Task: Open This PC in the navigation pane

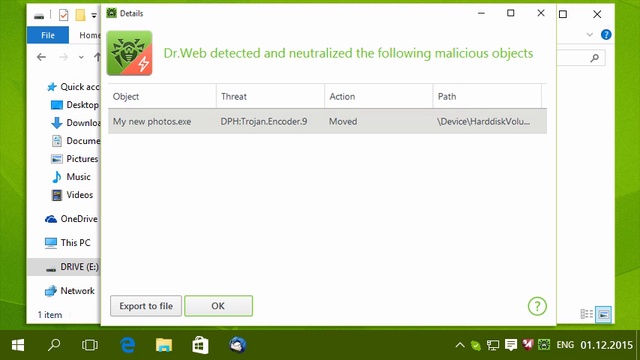Action: pyautogui.click(x=68, y=242)
